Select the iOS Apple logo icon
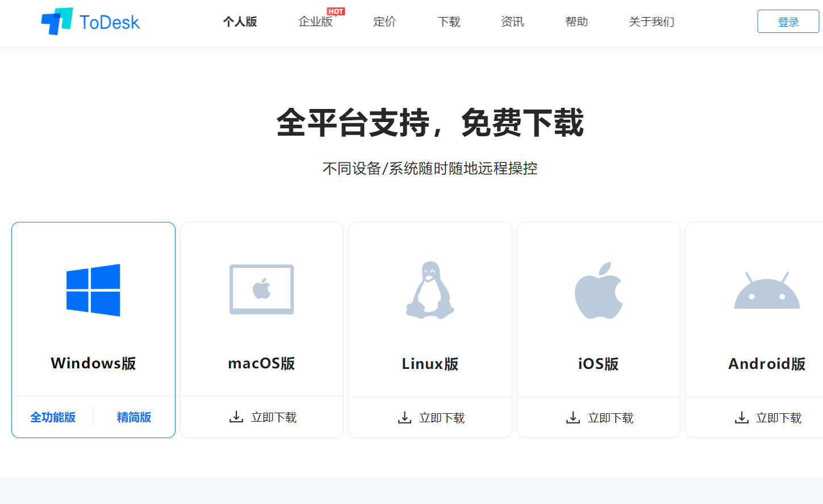This screenshot has height=504, width=823. click(599, 290)
